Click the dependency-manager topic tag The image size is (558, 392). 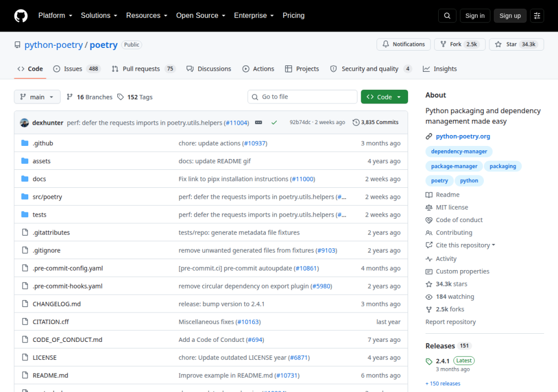459,151
